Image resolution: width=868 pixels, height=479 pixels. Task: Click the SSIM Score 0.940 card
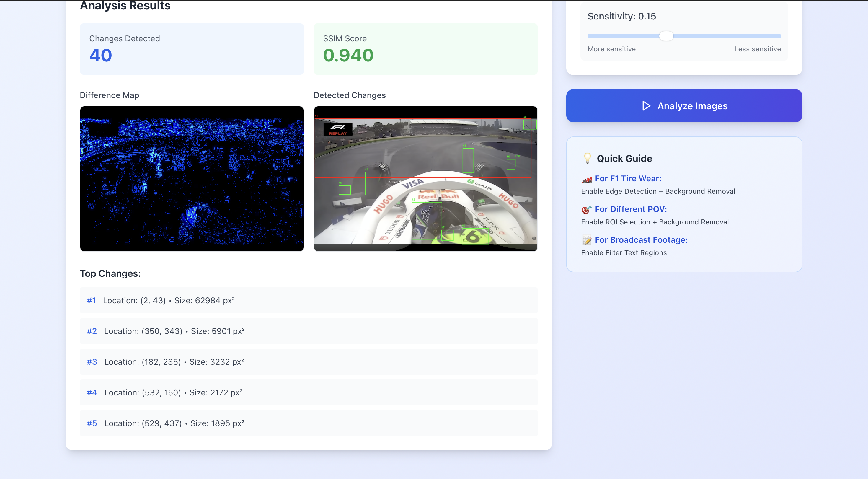(x=425, y=49)
